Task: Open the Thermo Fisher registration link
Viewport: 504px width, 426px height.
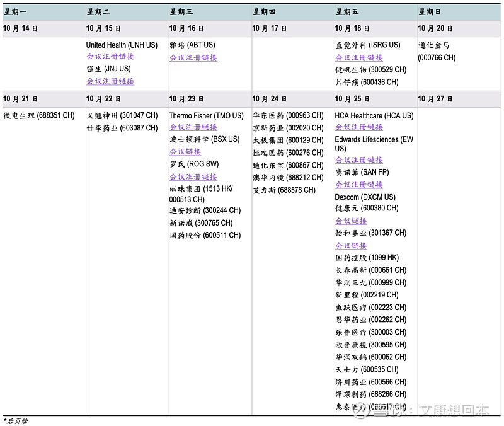Action: 193,127
